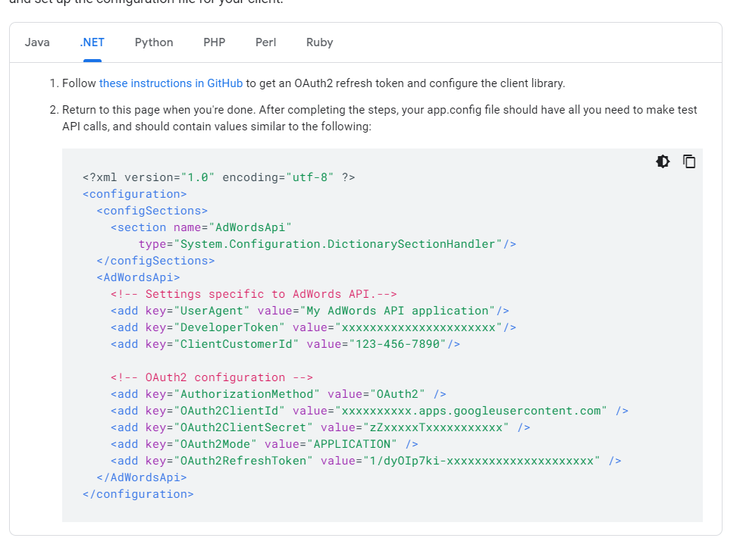Screen dimensions: 743x560
Task: Toggle the code block dark theme
Action: click(663, 161)
